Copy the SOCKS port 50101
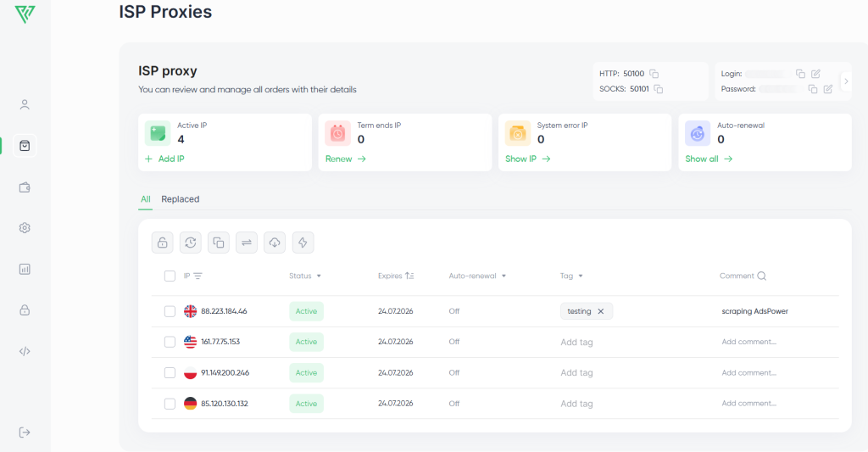The image size is (868, 452). (658, 89)
